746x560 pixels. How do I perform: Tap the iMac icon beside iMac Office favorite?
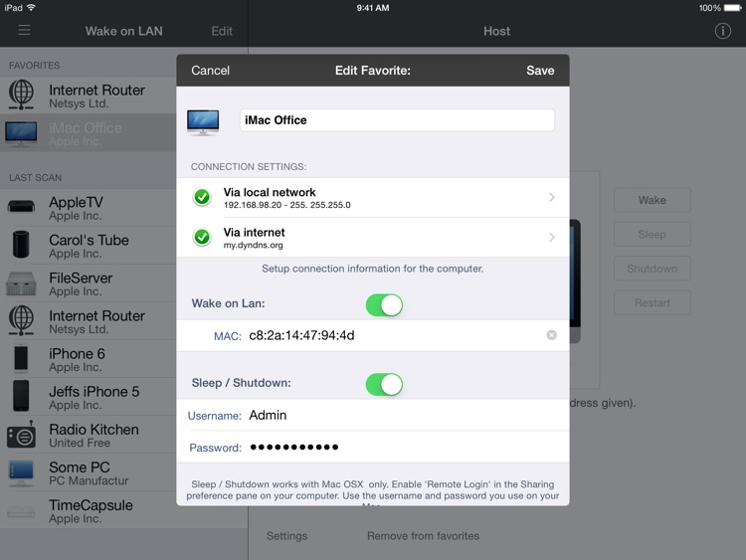pyautogui.click(x=21, y=133)
